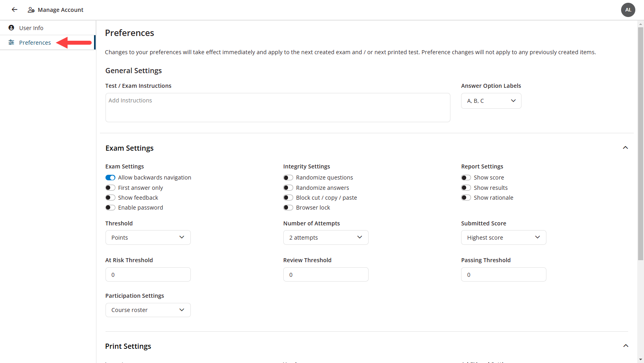The image size is (644, 363).
Task: Open the AL account avatar
Action: pos(628,9)
